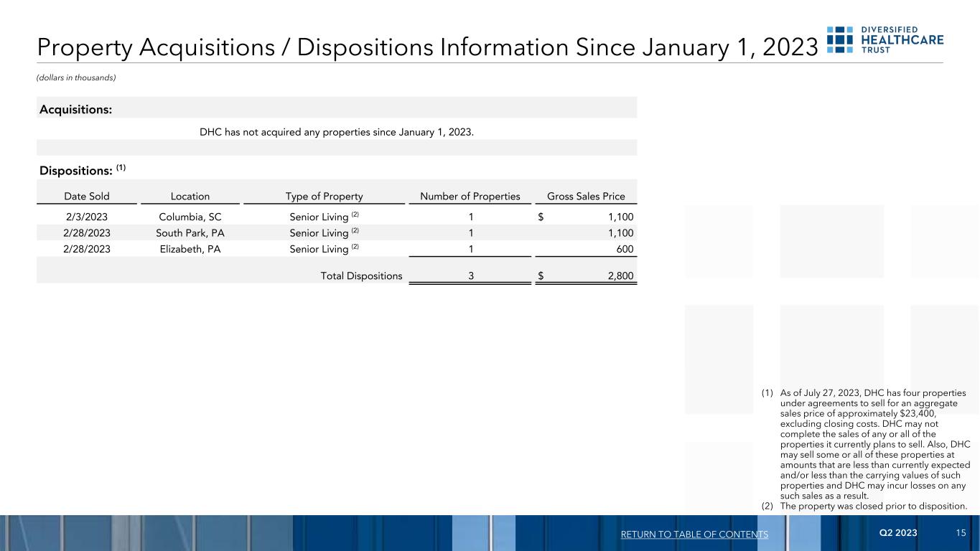
Task: Select the South Park, PA cell
Action: 190,232
